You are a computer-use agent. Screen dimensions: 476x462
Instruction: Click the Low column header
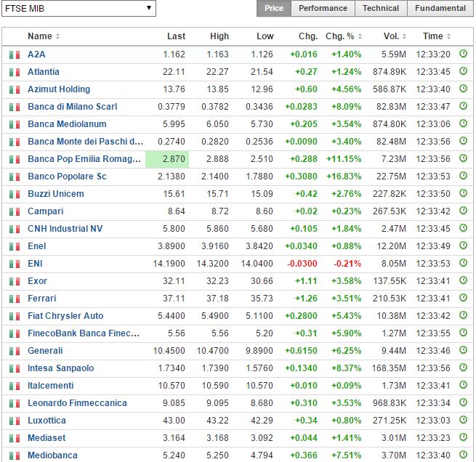(x=265, y=36)
